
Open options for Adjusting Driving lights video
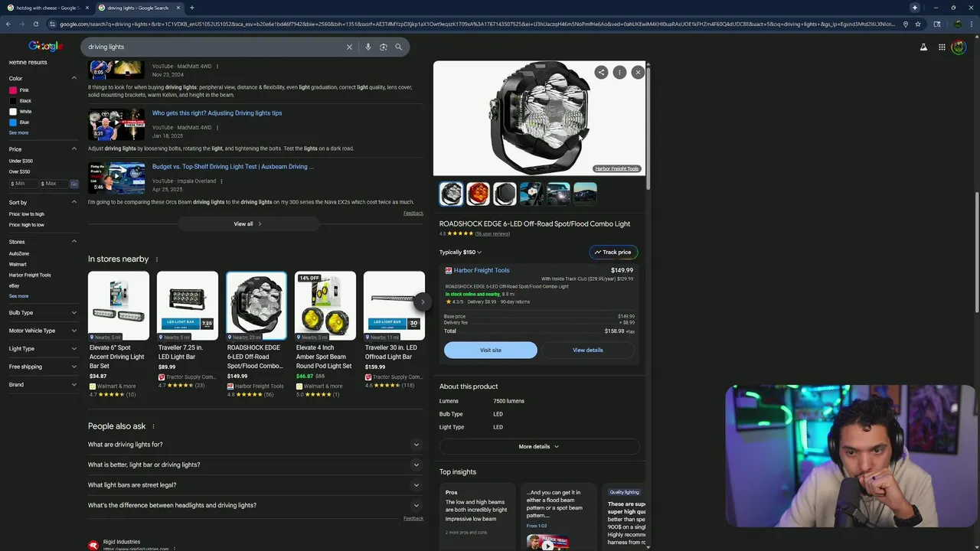(217, 128)
